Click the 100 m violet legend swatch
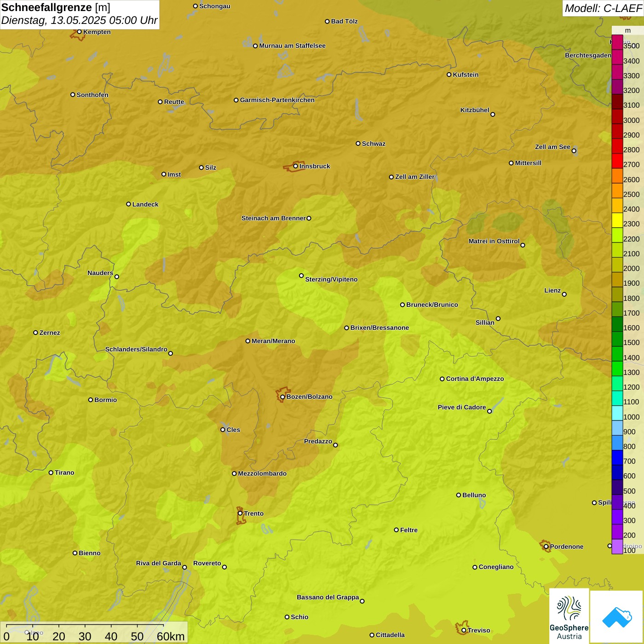This screenshot has height=644, width=644. click(x=617, y=546)
